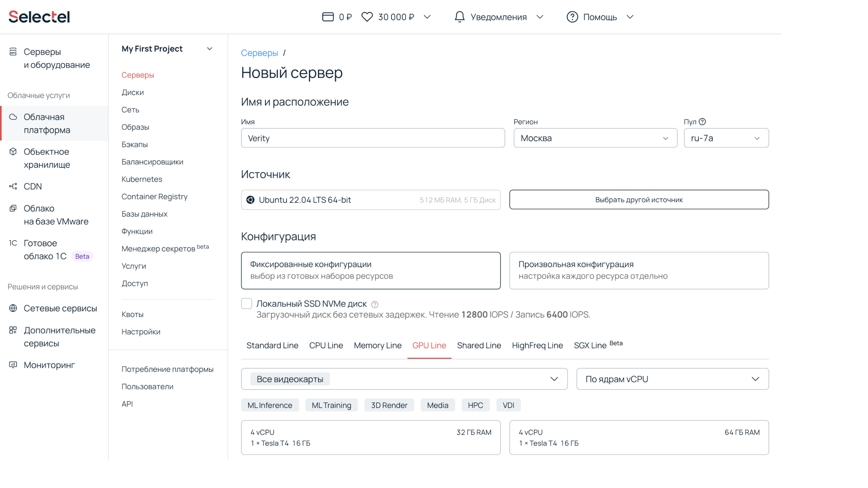
Task: Open Базы данных menu item
Action: 144,214
